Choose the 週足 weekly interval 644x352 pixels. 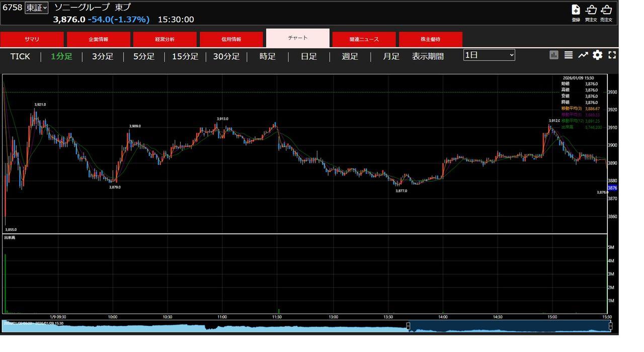point(350,56)
